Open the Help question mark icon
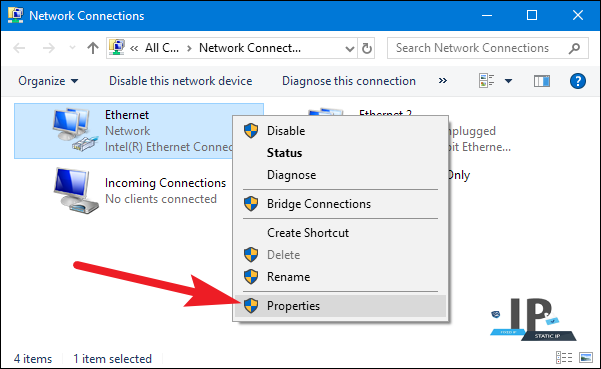 [578, 81]
